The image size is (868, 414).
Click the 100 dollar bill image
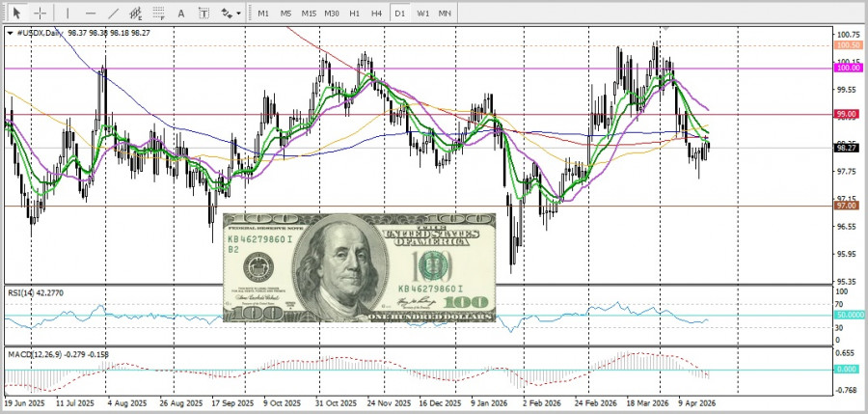point(360,267)
